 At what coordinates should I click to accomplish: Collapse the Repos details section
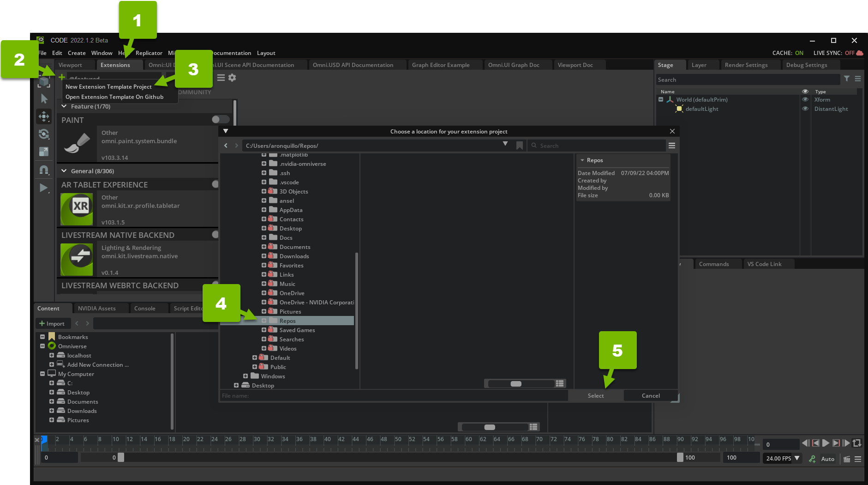tap(582, 160)
